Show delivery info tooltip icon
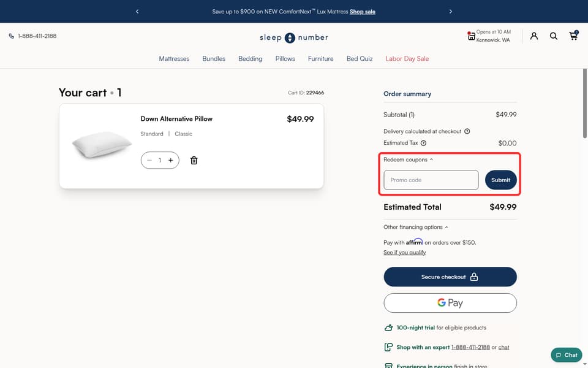The image size is (588, 368). (x=467, y=131)
